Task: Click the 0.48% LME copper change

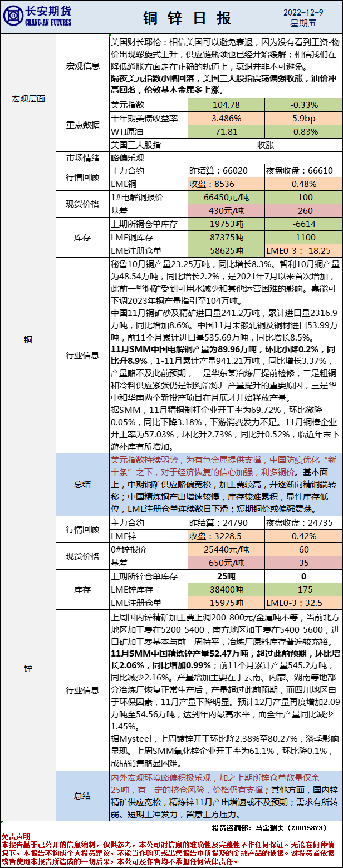Action: tap(304, 184)
